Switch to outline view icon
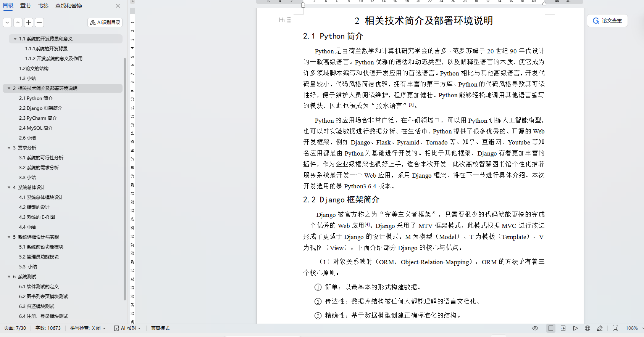This screenshot has width=644, height=337. [x=563, y=328]
